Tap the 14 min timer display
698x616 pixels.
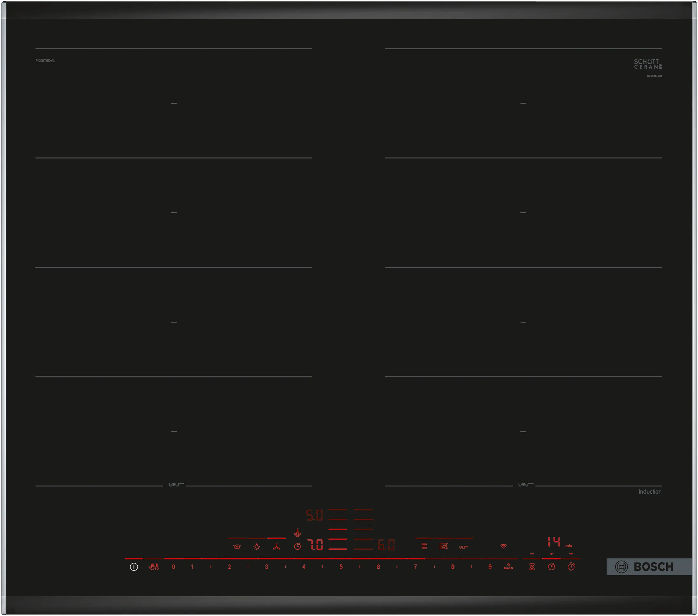tap(554, 542)
